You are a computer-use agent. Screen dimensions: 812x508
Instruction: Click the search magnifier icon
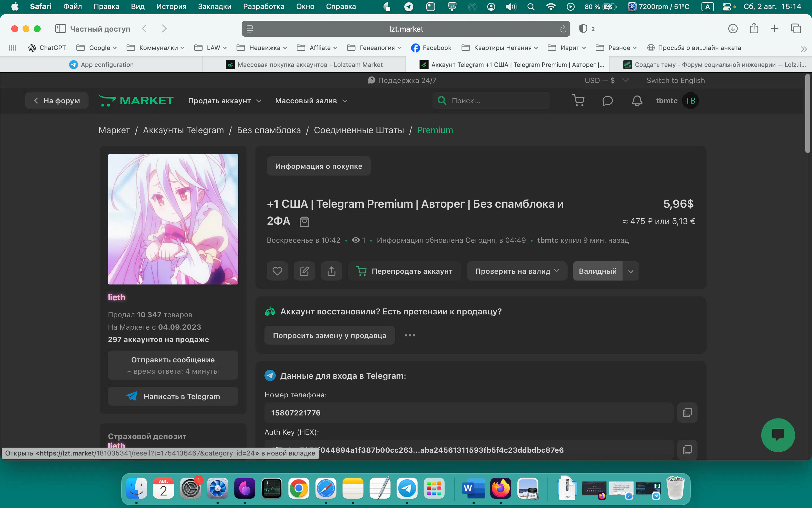pos(442,100)
